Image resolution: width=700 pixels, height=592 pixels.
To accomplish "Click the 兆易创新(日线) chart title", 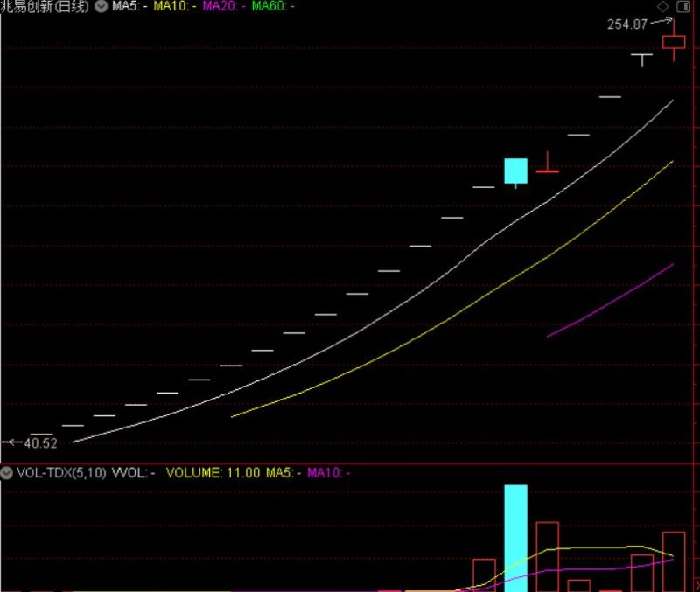I will [45, 6].
